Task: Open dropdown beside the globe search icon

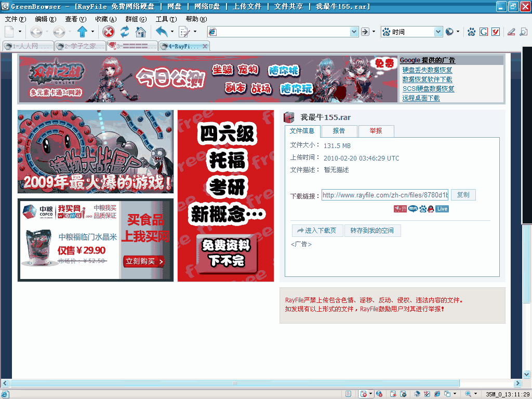Action: pos(458,32)
